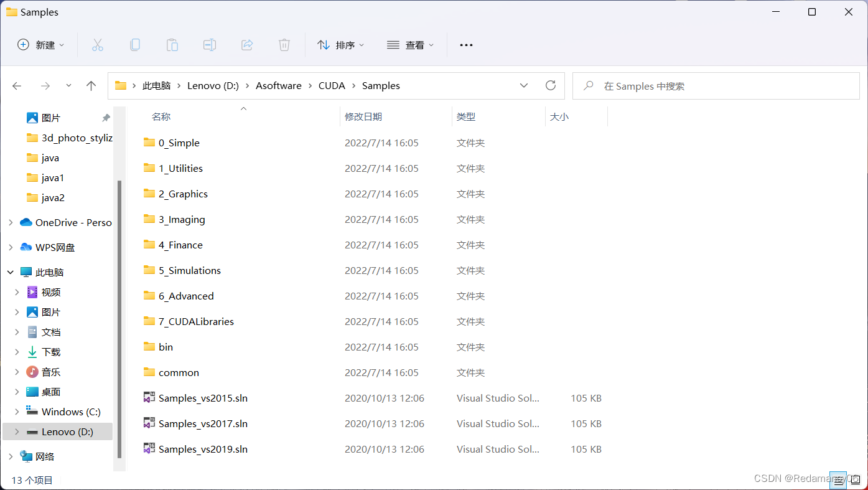
Task: Sort by the 大小 column header
Action: 559,116
